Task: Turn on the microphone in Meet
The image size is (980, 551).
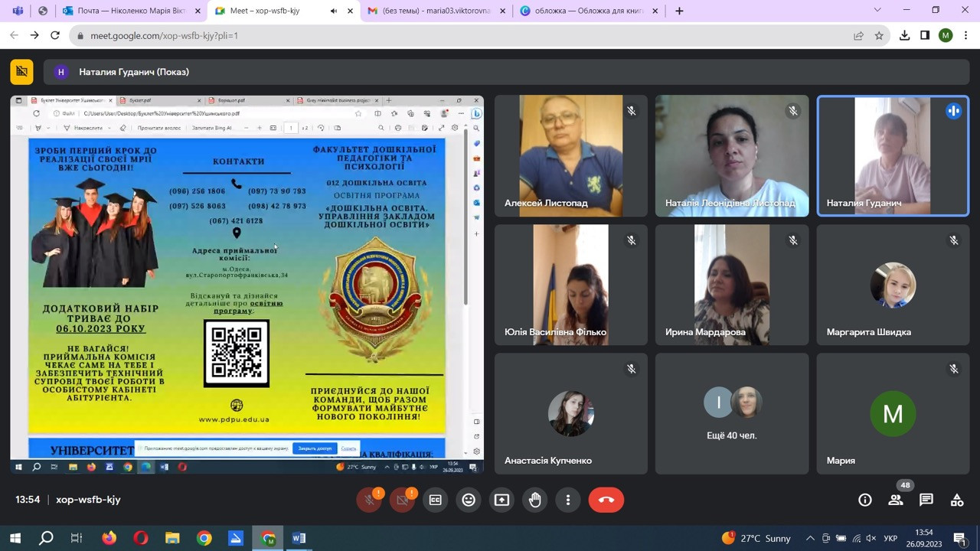Action: click(369, 500)
